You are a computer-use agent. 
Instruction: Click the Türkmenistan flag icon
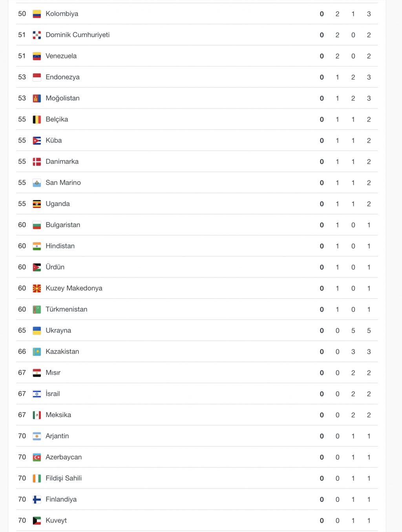click(x=37, y=310)
